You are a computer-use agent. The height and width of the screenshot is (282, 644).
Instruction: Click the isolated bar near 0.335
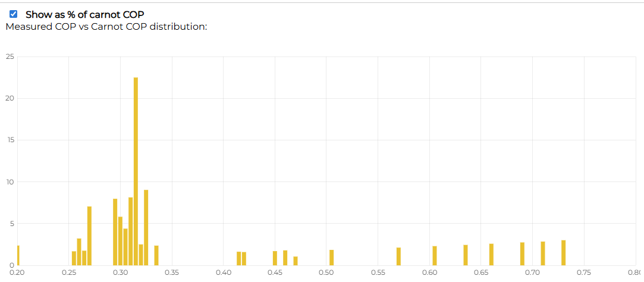coord(156,255)
